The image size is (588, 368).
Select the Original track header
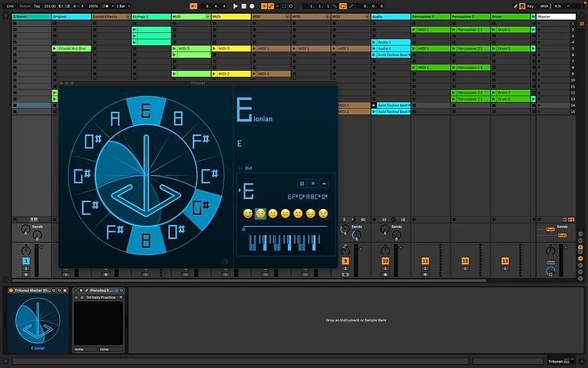[x=71, y=16]
